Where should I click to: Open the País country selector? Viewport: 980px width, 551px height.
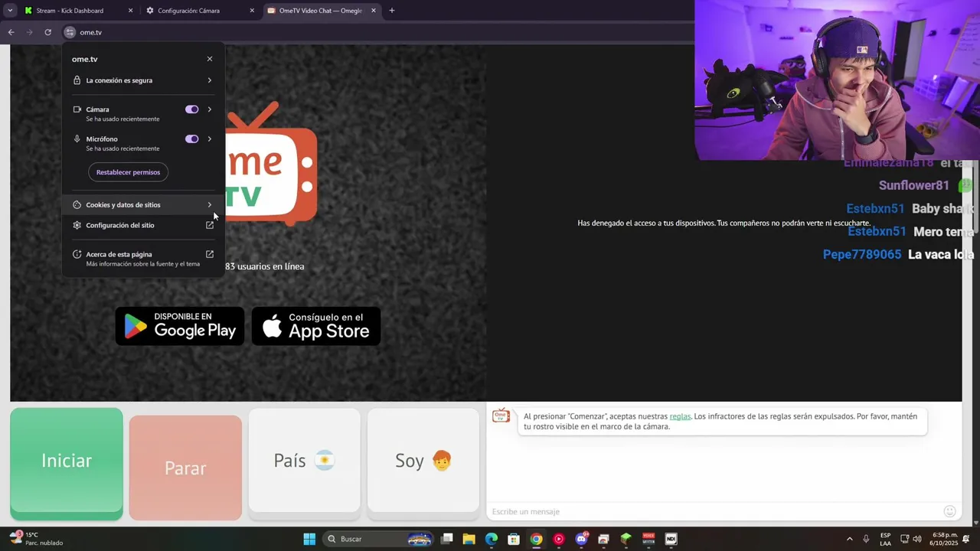[x=304, y=460]
